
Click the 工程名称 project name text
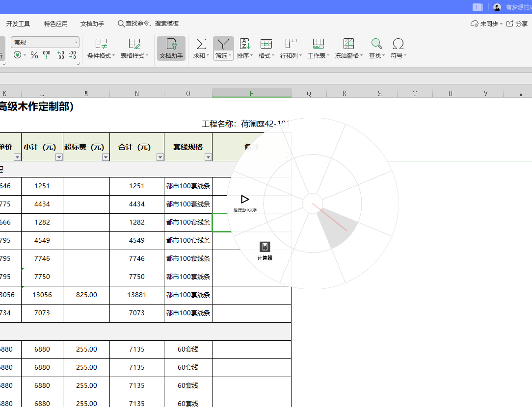tap(246, 124)
